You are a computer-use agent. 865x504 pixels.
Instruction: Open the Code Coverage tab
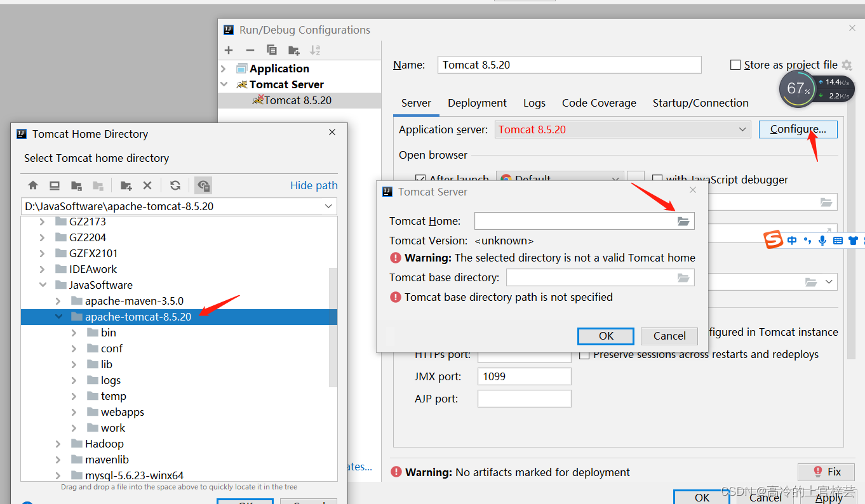pos(599,103)
